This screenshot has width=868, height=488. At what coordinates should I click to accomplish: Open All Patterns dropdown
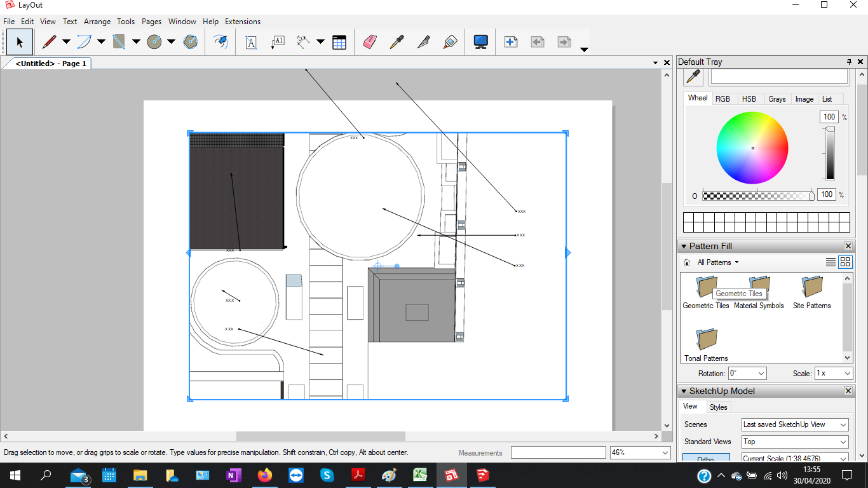coord(719,262)
